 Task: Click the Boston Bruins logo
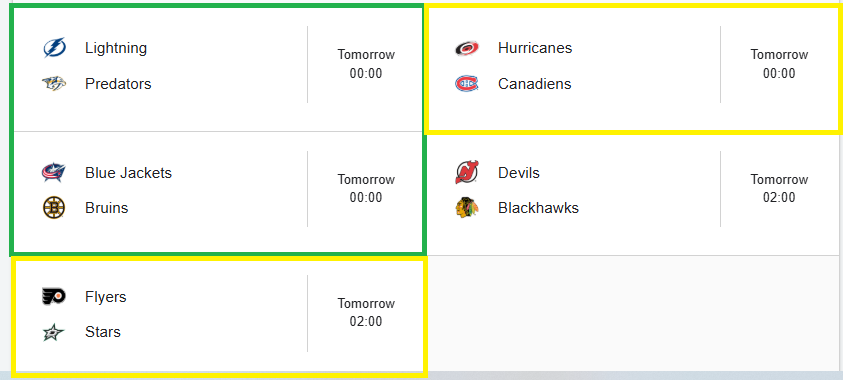click(54, 208)
